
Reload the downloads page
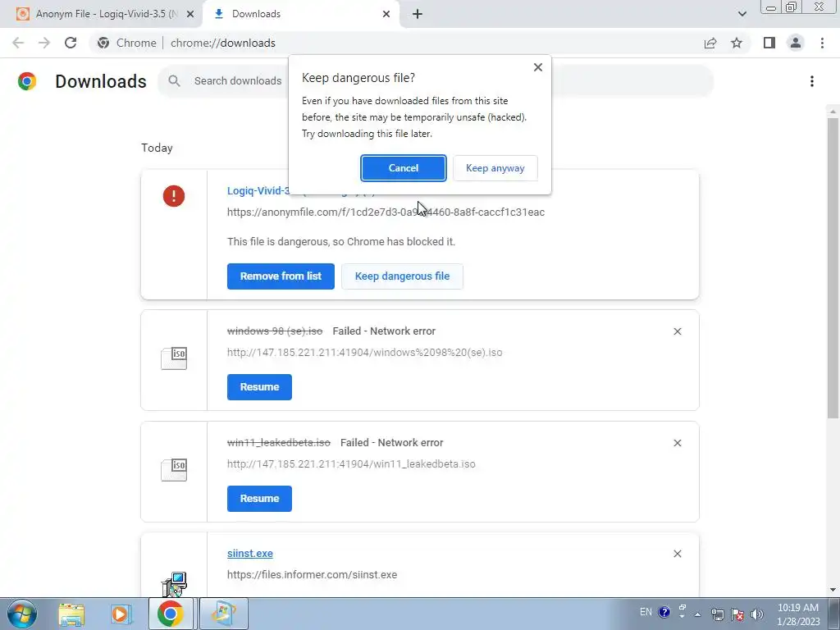tap(71, 43)
